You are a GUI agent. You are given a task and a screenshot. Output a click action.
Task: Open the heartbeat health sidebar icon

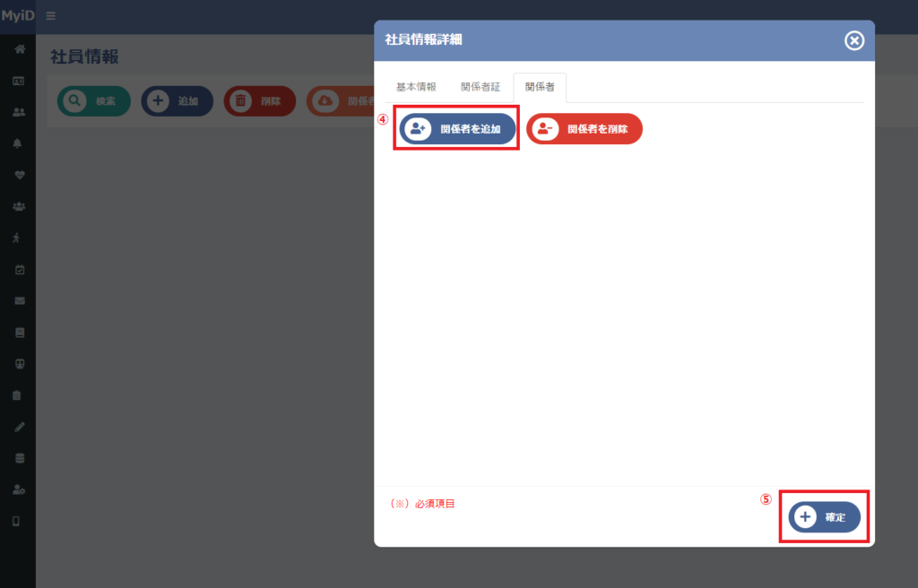click(x=20, y=175)
